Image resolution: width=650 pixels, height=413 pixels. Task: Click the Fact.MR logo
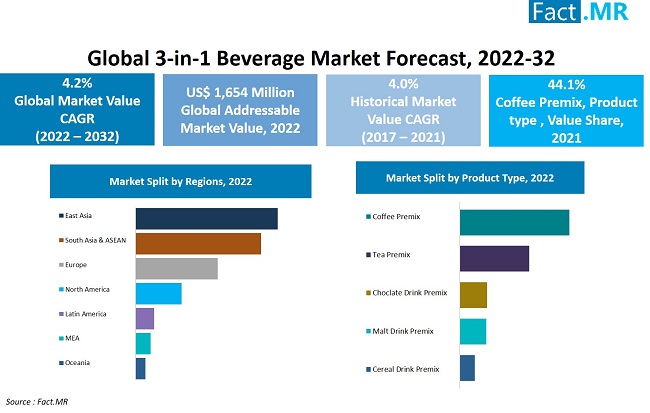(x=579, y=11)
